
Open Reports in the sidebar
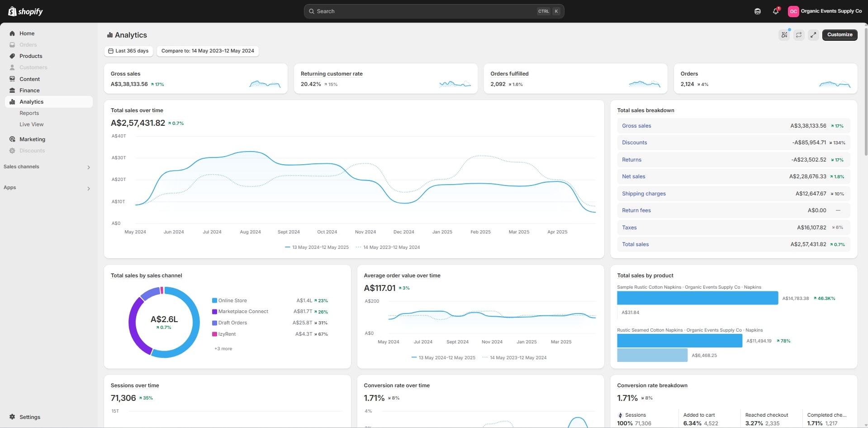point(29,113)
